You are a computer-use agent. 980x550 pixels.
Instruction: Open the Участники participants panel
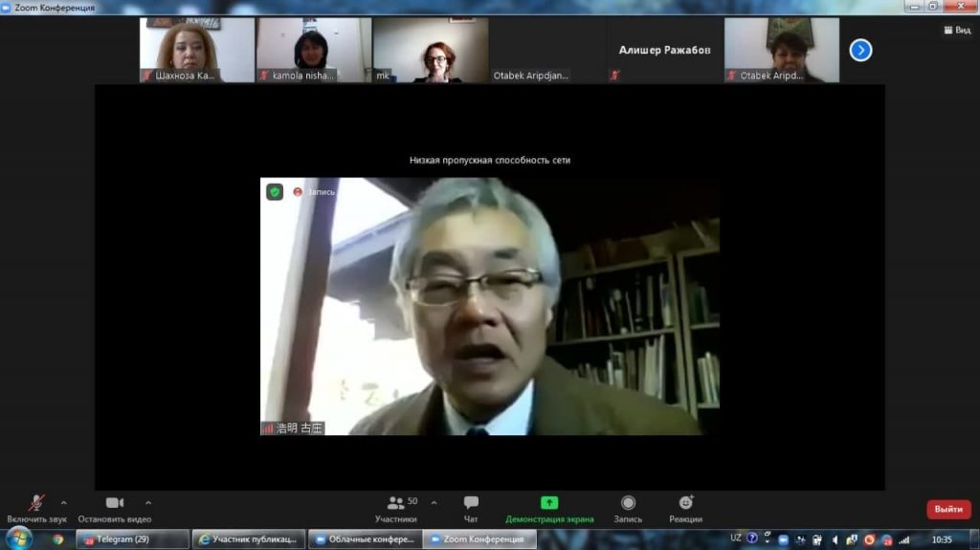[395, 508]
